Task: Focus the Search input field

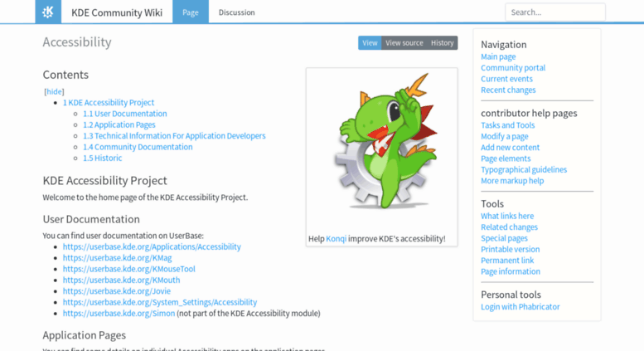Action: pos(554,12)
